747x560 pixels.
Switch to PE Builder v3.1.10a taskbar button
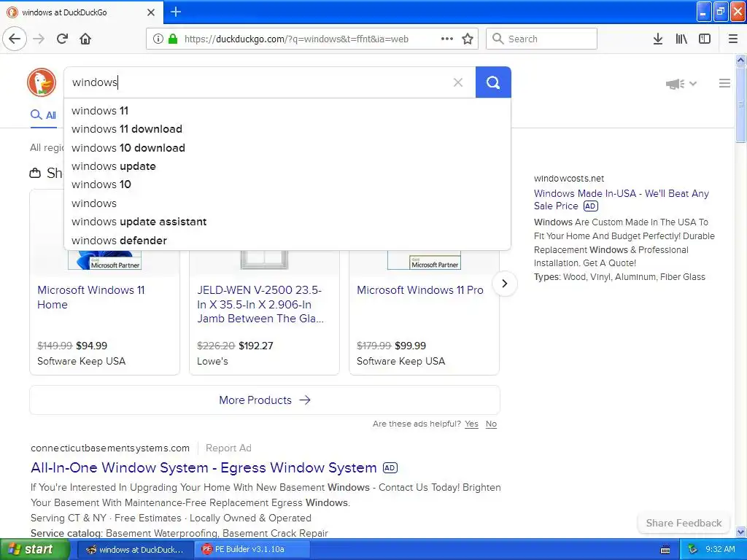(x=252, y=550)
